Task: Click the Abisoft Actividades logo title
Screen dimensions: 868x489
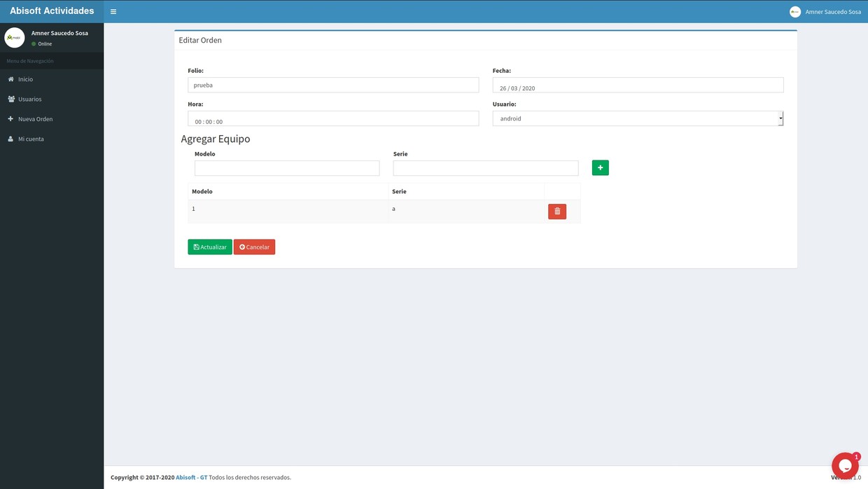Action: 52,11
